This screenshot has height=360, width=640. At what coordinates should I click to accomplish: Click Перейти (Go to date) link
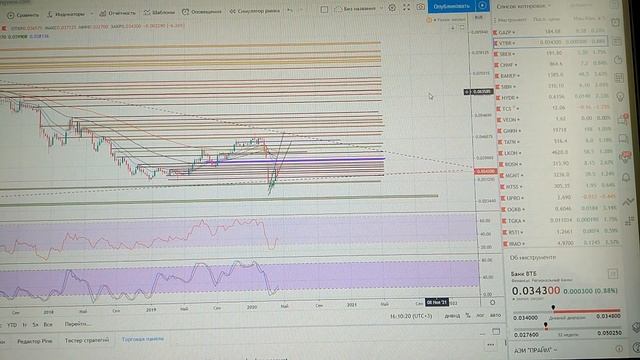click(x=78, y=324)
